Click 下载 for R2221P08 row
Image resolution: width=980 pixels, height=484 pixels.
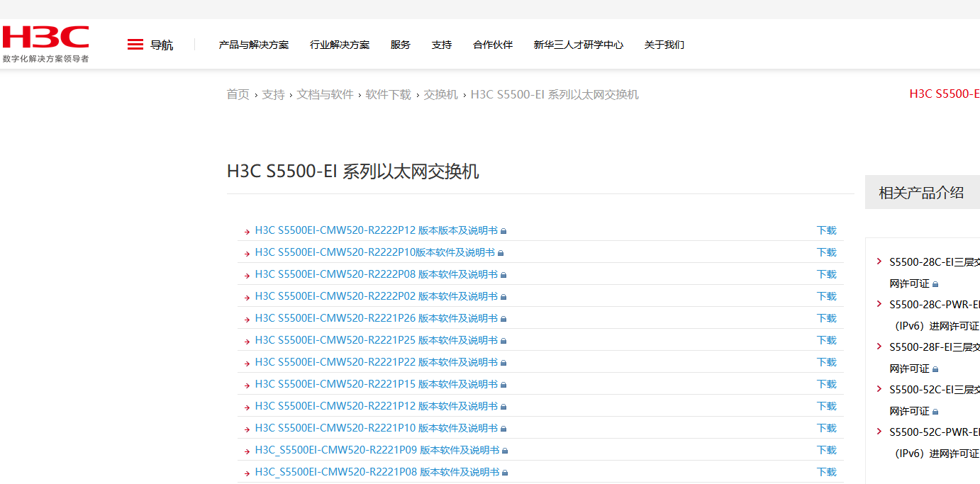(827, 472)
